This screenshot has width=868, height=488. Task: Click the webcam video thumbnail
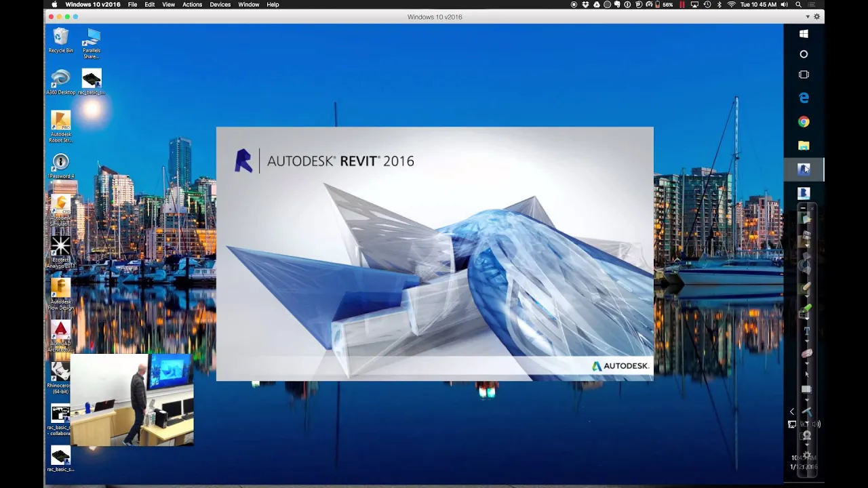point(132,400)
